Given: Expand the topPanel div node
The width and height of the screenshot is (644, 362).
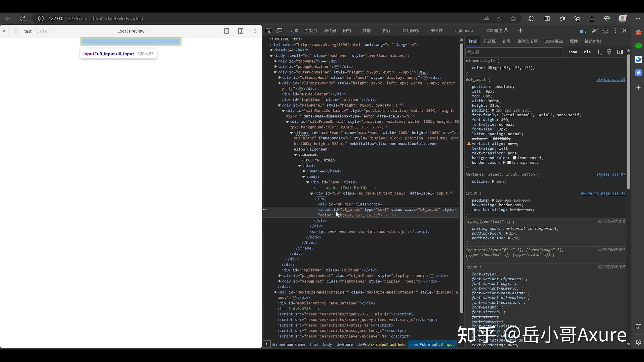Looking at the screenshot, I should 275,61.
